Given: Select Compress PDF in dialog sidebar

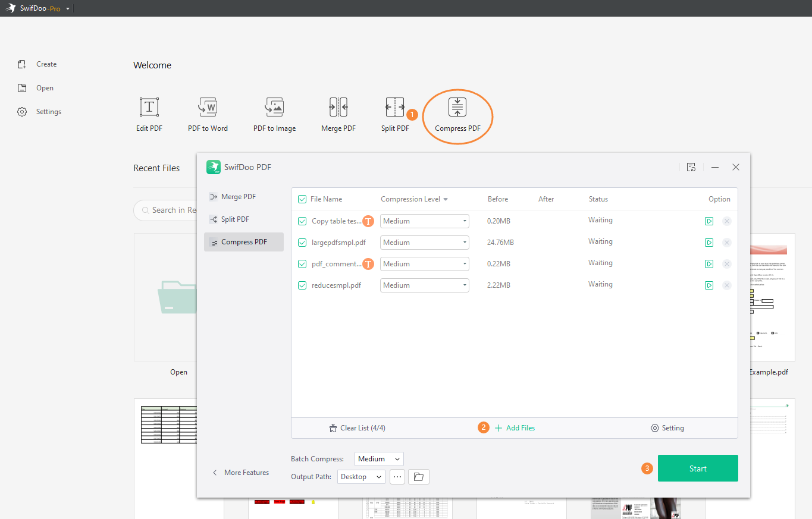Looking at the screenshot, I should [244, 242].
